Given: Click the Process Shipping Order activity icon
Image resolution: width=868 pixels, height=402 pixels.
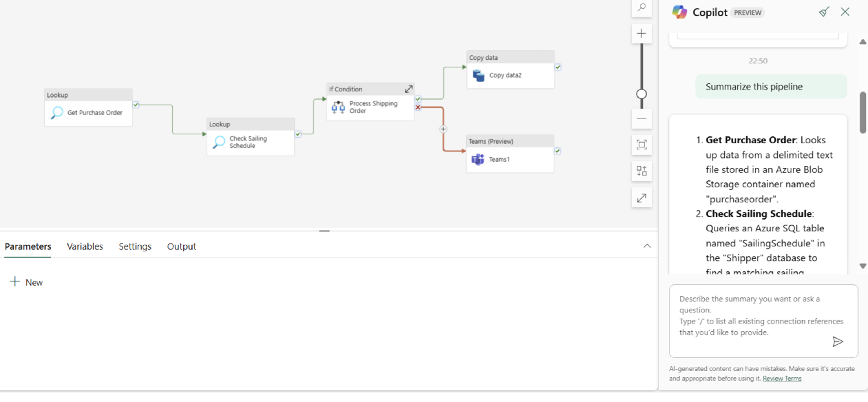Looking at the screenshot, I should 338,107.
